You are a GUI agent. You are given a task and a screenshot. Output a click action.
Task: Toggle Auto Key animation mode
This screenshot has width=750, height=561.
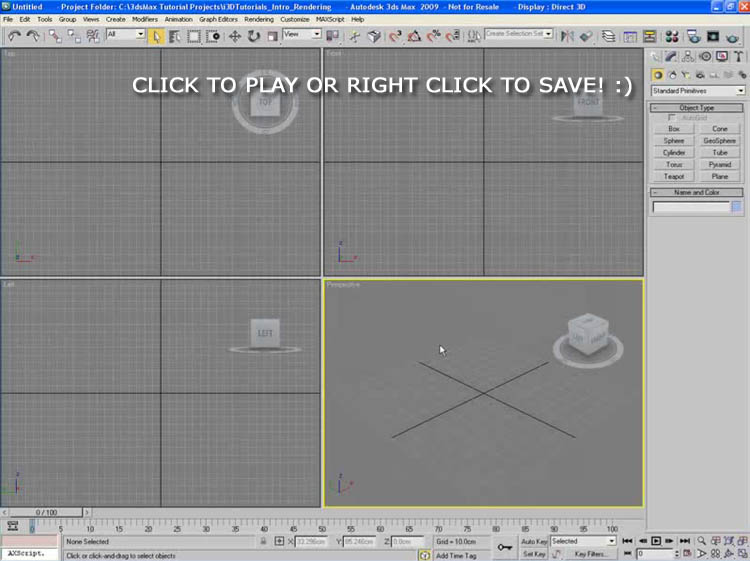534,541
